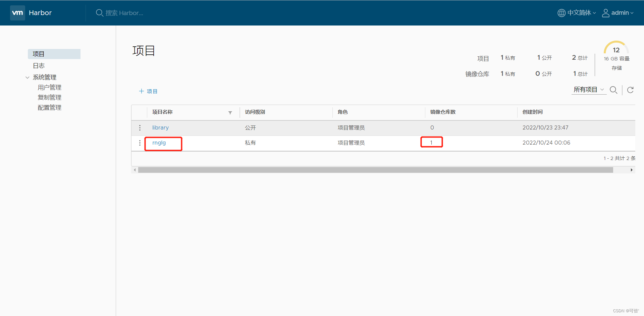
Task: Click the storage capacity gauge
Action: click(616, 48)
